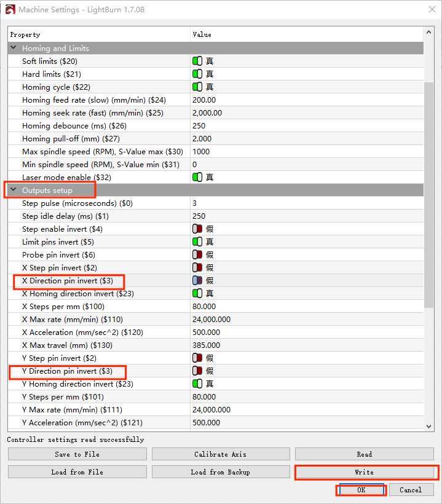Viewport: 442px width, 504px height.
Task: Enable Step enable invert ($4) switch
Action: (197, 229)
